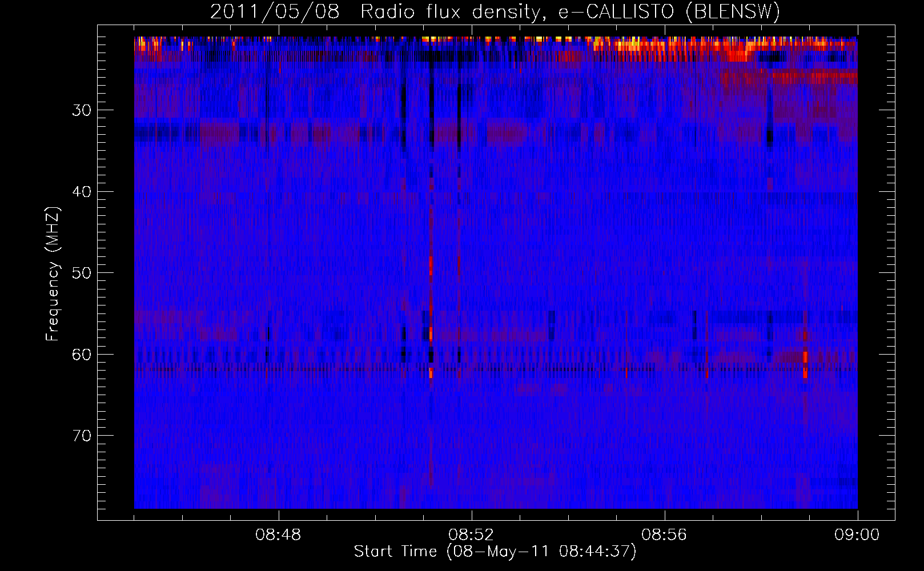Click the 40 frequency tick label

82,192
